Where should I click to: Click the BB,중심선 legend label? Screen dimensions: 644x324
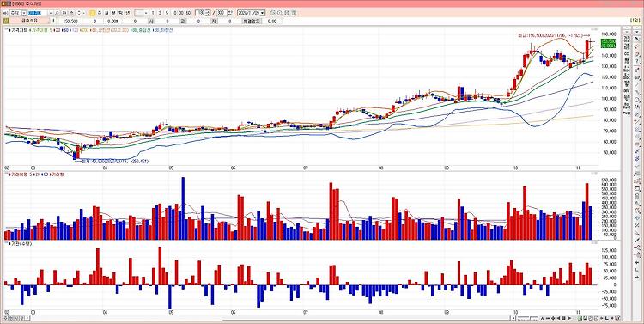coord(142,30)
